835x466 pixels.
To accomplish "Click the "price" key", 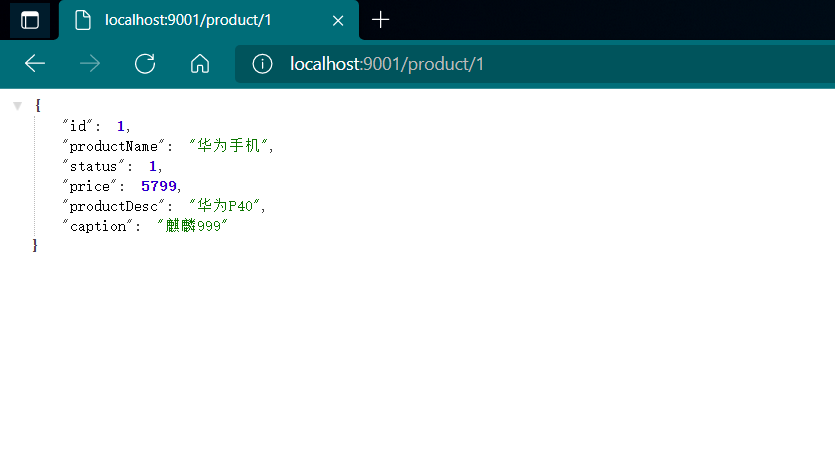I will coord(89,186).
